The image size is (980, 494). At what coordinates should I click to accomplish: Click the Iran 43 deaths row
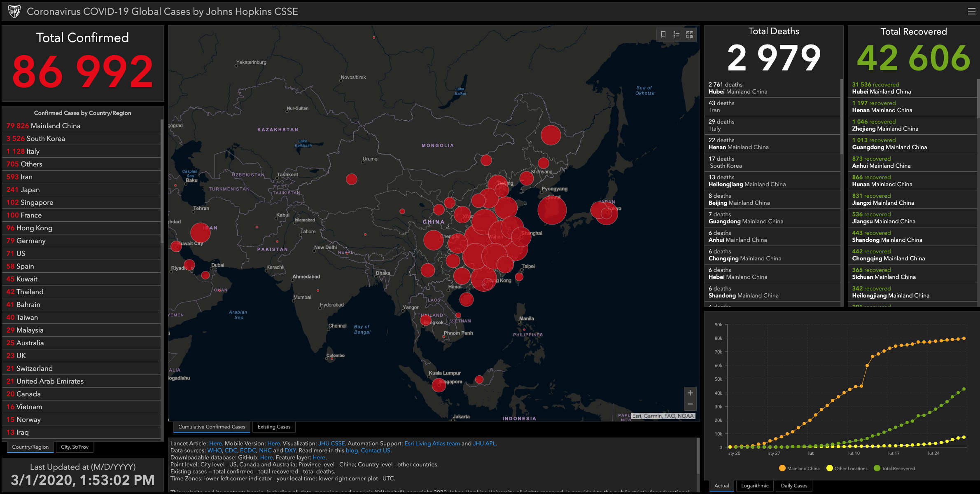[772, 107]
